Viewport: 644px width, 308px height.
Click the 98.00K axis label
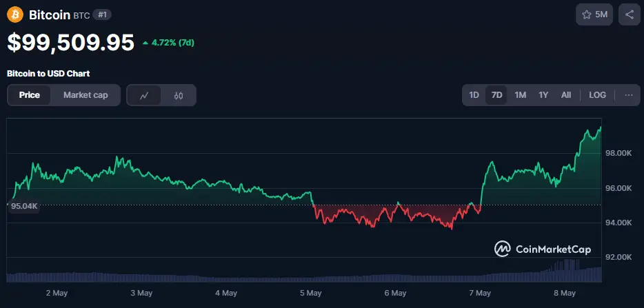coord(618,153)
